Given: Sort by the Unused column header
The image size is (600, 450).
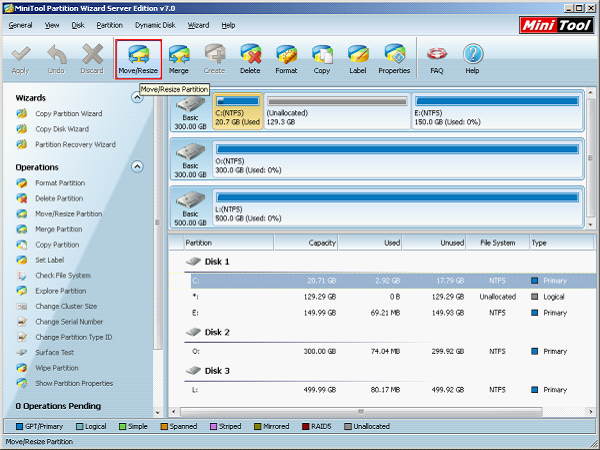Looking at the screenshot, I should (x=434, y=243).
